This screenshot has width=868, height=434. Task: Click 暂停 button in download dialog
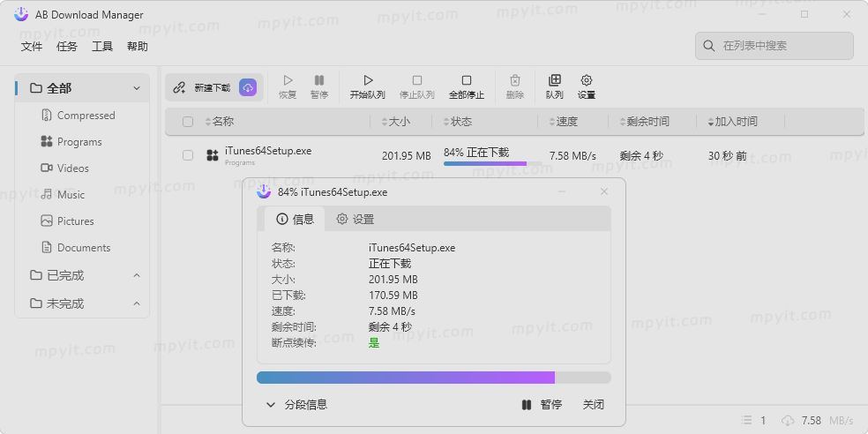(x=542, y=405)
